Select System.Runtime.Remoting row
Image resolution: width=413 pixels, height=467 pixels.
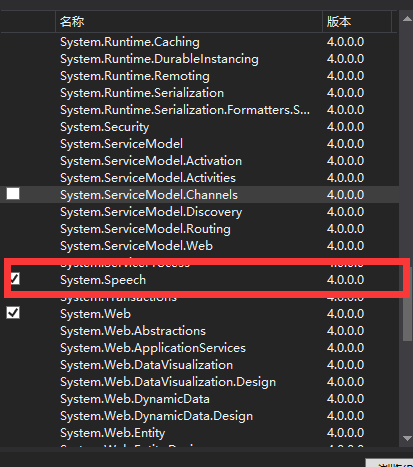coord(199,76)
